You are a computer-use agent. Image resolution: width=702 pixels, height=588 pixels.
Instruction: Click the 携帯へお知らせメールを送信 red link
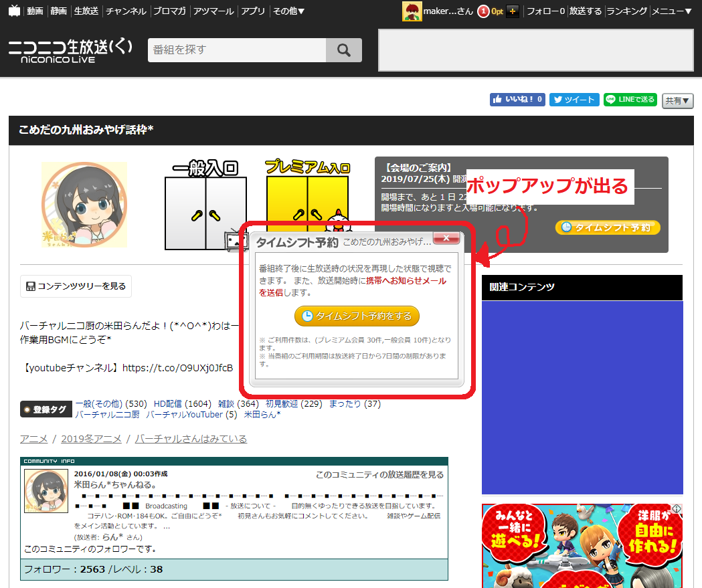(x=353, y=286)
